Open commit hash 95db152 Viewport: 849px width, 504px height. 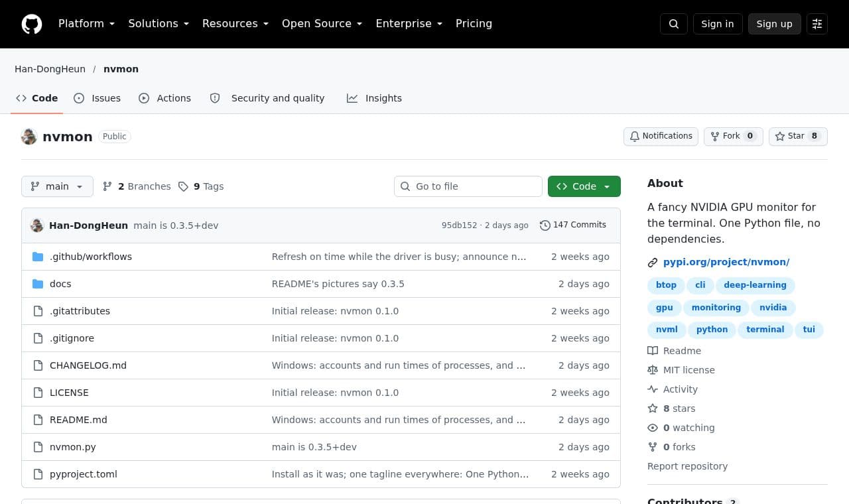(x=460, y=225)
